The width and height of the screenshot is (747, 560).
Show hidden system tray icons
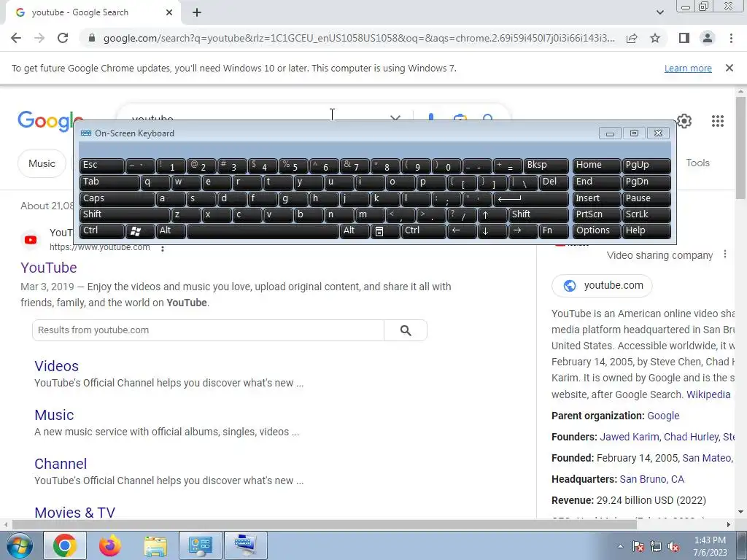(x=620, y=546)
